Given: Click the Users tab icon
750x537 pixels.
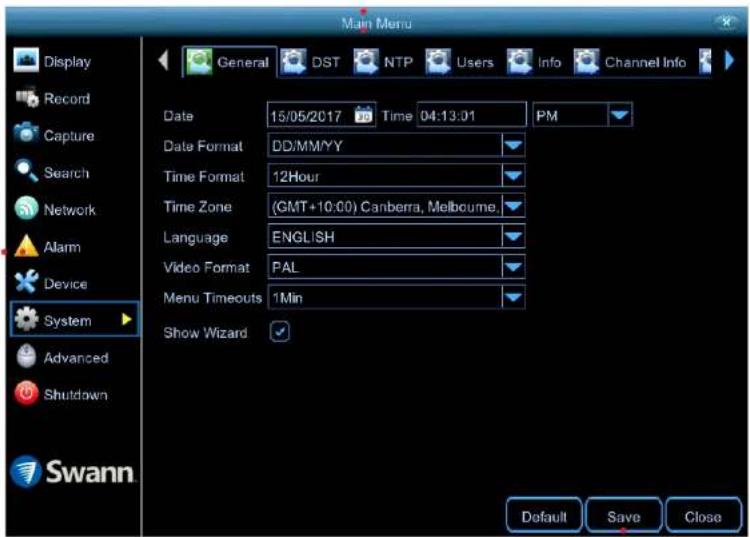Looking at the screenshot, I should coord(438,62).
